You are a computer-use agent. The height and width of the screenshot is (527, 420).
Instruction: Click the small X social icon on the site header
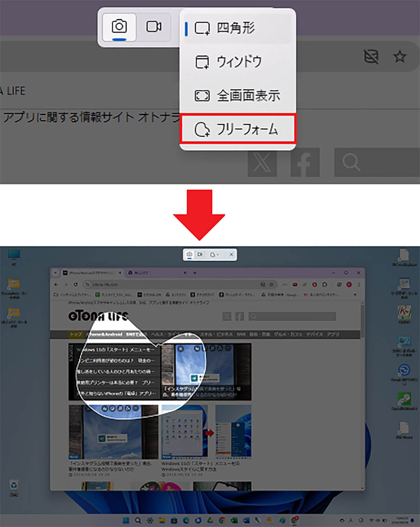click(x=227, y=317)
